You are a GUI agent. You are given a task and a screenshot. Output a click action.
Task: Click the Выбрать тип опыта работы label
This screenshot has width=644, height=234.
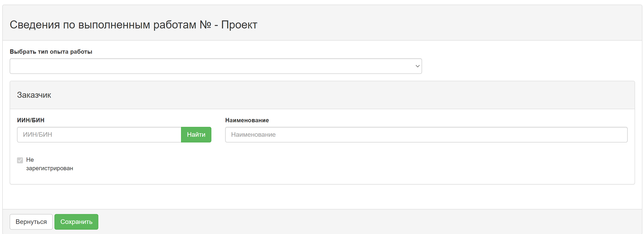[x=51, y=52]
